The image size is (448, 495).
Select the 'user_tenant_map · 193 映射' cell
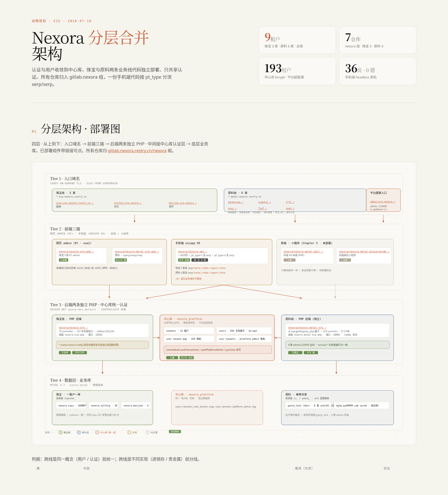coord(189,339)
